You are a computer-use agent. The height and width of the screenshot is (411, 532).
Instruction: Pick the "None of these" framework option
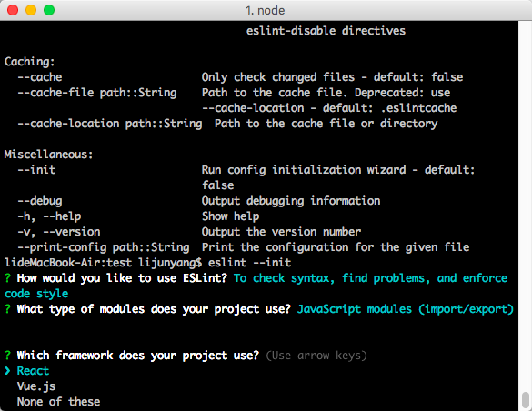(x=58, y=402)
